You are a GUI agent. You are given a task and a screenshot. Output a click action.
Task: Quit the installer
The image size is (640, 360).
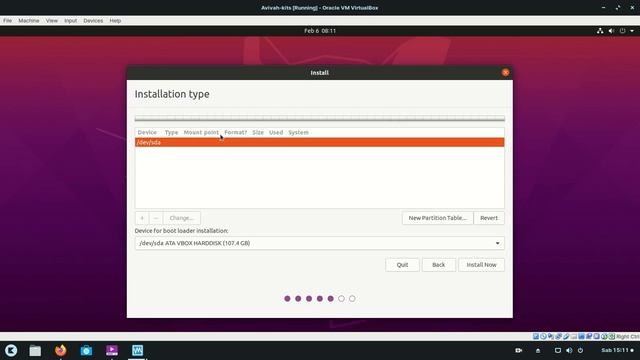(x=402, y=265)
